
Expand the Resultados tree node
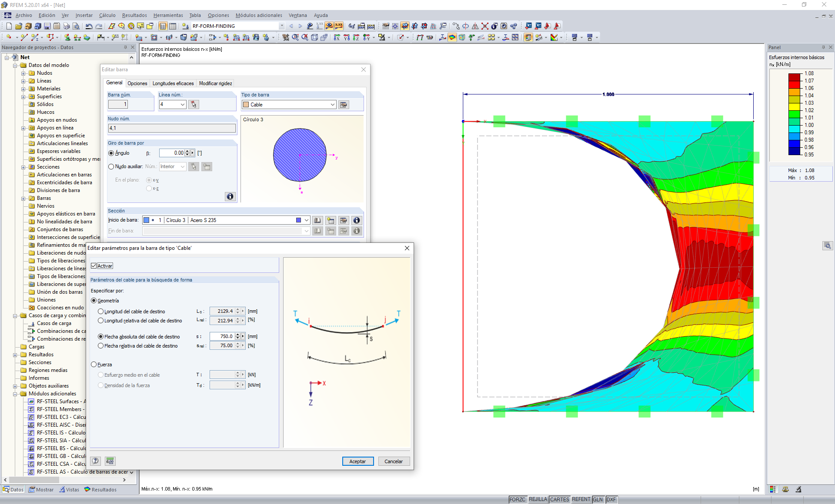pos(15,355)
